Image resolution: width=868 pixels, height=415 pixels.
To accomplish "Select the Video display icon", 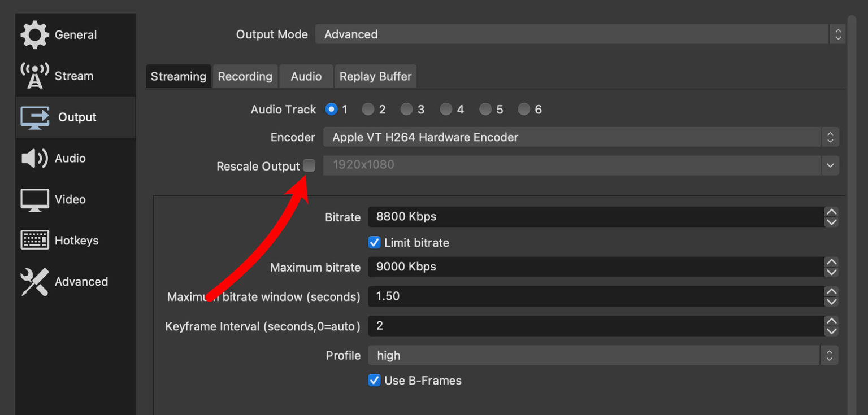I will tap(34, 199).
